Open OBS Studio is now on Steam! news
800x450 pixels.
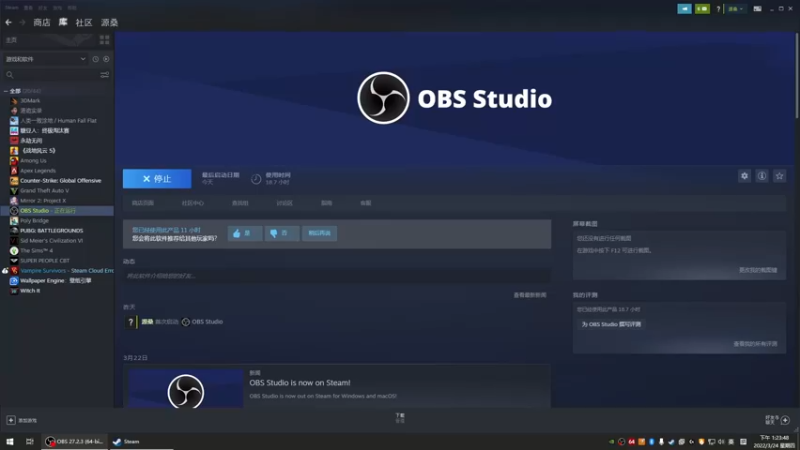pos(299,383)
